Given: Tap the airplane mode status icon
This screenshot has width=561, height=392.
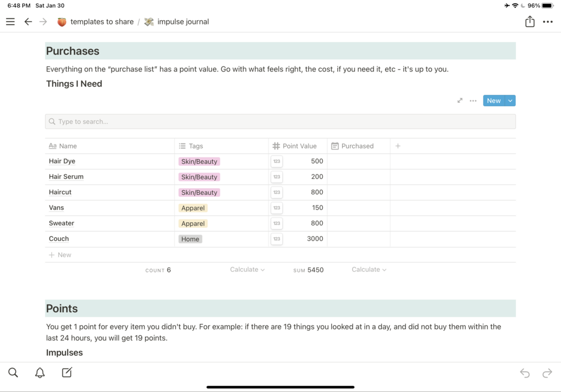Looking at the screenshot, I should point(507,6).
